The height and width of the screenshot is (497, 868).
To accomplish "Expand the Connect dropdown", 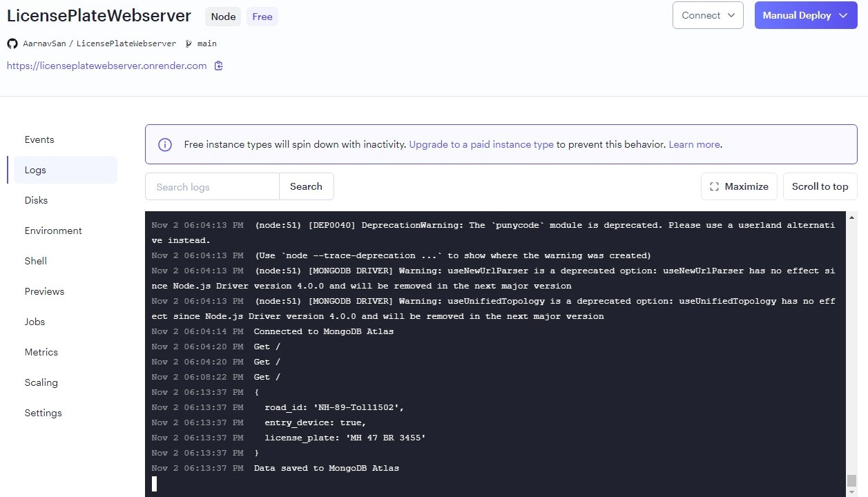I will tap(708, 15).
